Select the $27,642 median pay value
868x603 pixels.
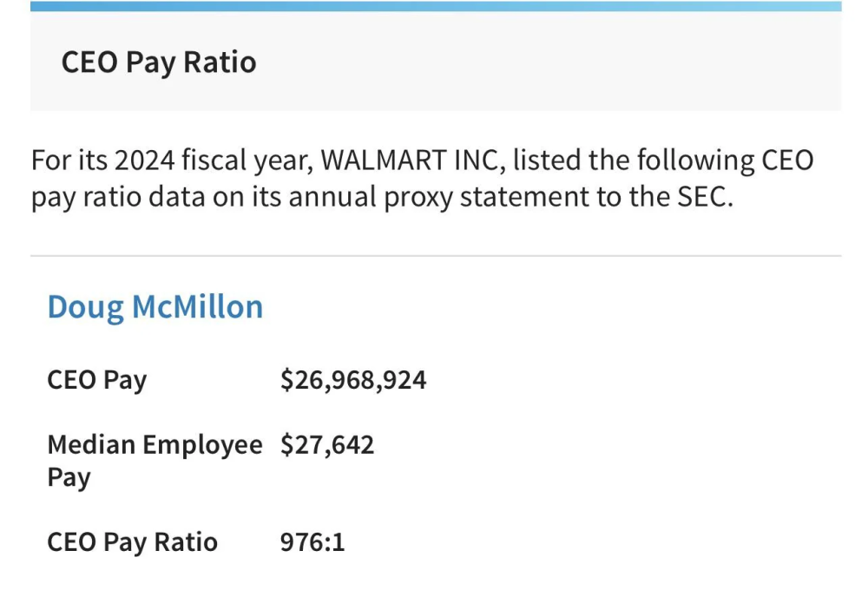327,445
